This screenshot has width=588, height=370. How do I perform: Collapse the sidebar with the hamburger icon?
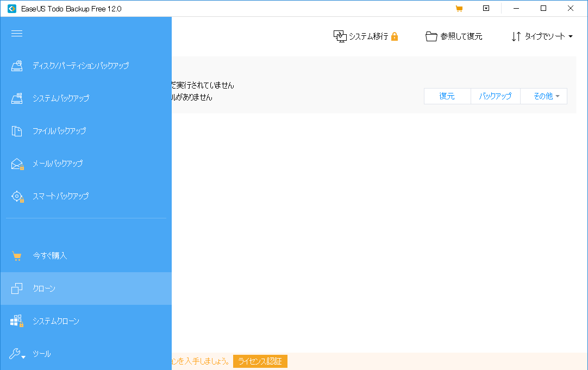pos(17,34)
